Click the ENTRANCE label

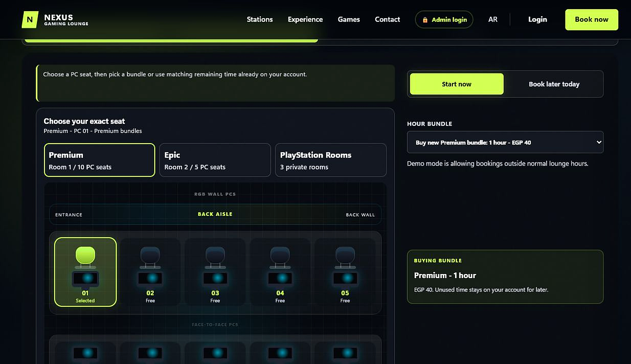pyautogui.click(x=69, y=215)
